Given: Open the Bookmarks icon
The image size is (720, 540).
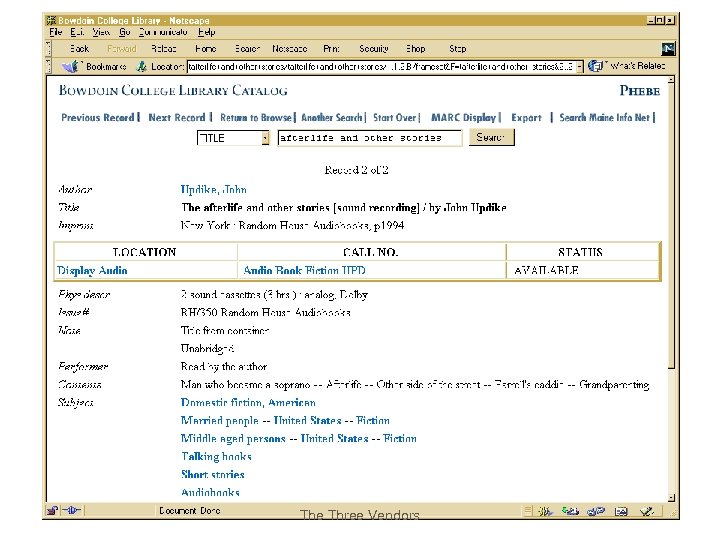Looking at the screenshot, I should (x=70, y=67).
